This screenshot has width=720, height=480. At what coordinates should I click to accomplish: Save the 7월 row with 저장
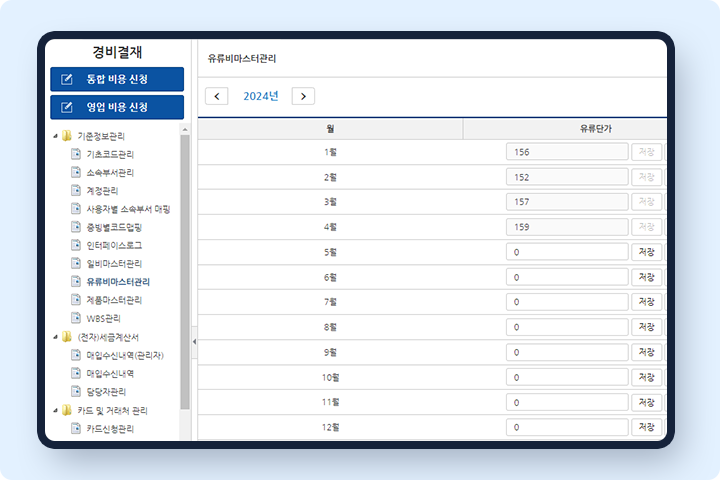tap(647, 302)
